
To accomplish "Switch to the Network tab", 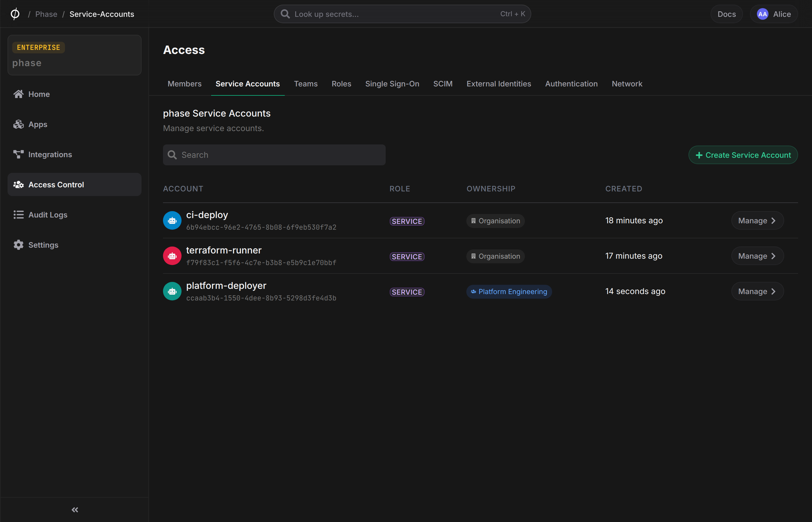I will pyautogui.click(x=627, y=84).
